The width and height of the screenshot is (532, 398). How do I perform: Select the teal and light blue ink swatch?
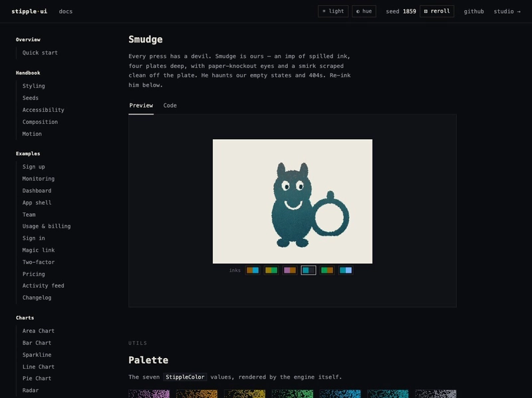[x=346, y=270]
